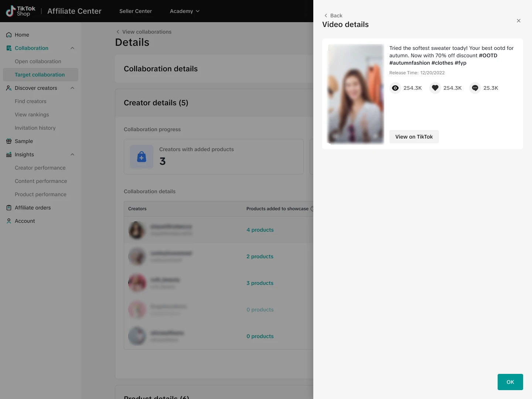Click the shopping bag added products icon
The height and width of the screenshot is (399, 532).
point(141,157)
